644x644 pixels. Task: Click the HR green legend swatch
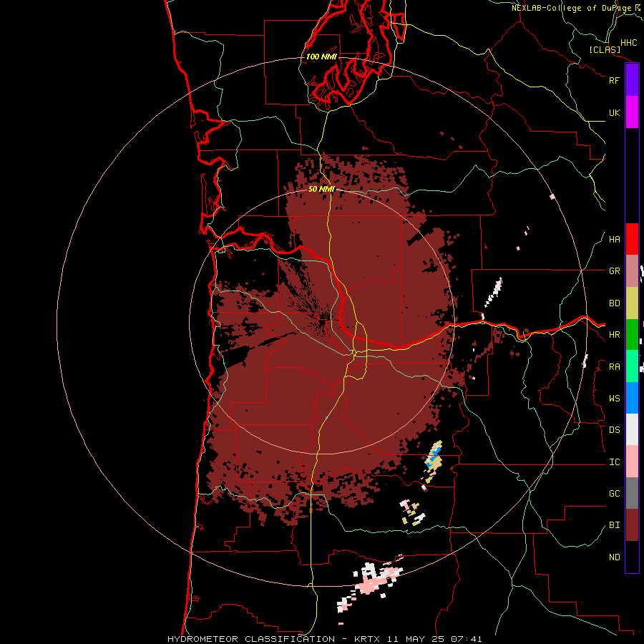point(632,335)
